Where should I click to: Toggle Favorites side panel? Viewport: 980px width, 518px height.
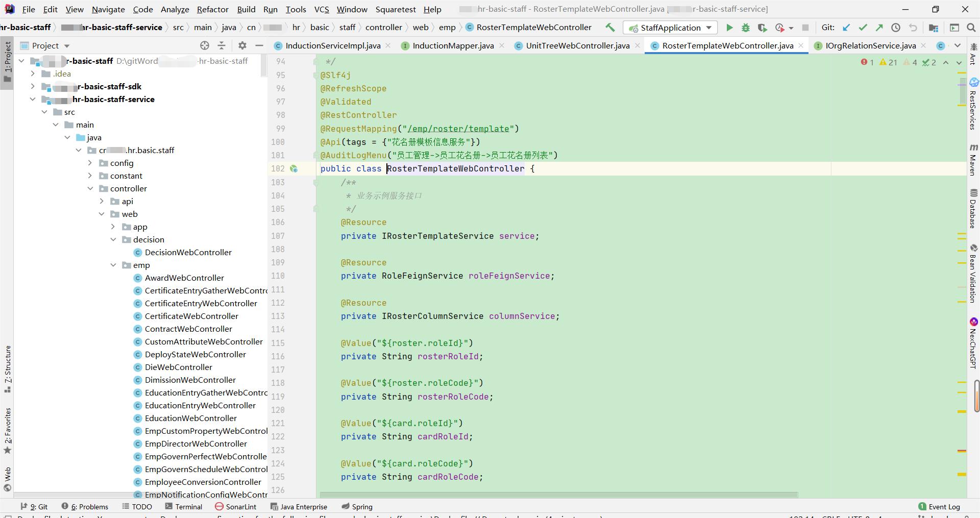[8, 430]
